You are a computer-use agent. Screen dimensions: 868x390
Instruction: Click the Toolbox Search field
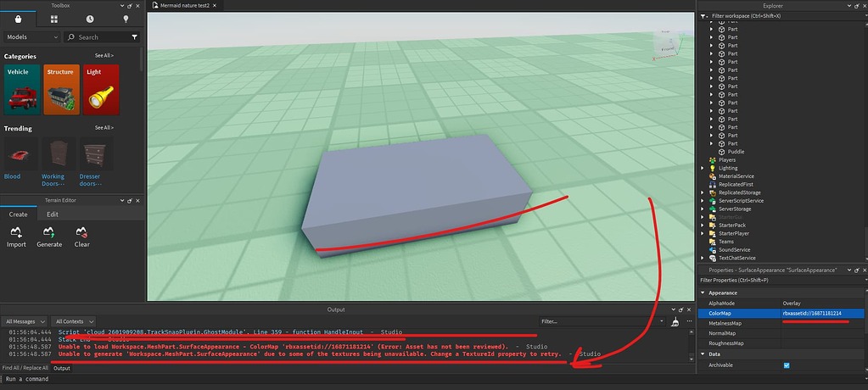(x=101, y=37)
